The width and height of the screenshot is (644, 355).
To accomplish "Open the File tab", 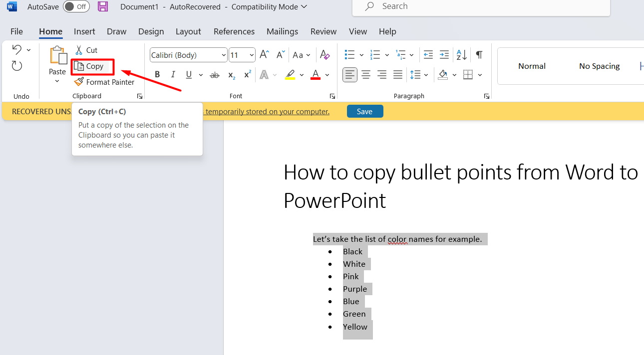I will click(16, 31).
